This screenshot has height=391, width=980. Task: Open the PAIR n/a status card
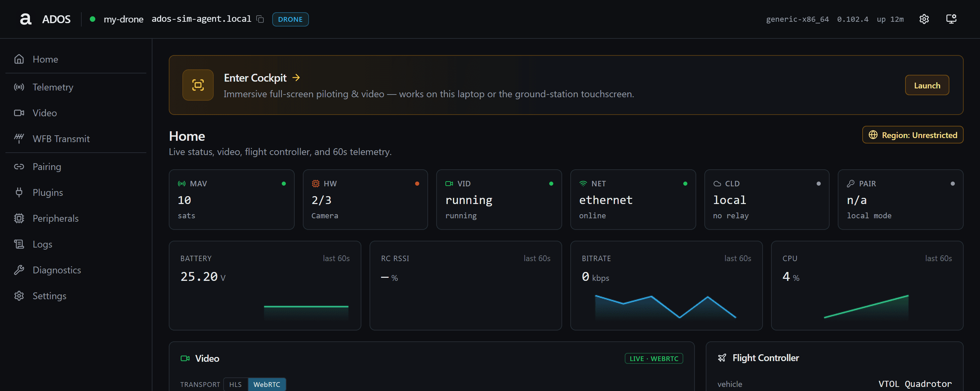click(900, 200)
